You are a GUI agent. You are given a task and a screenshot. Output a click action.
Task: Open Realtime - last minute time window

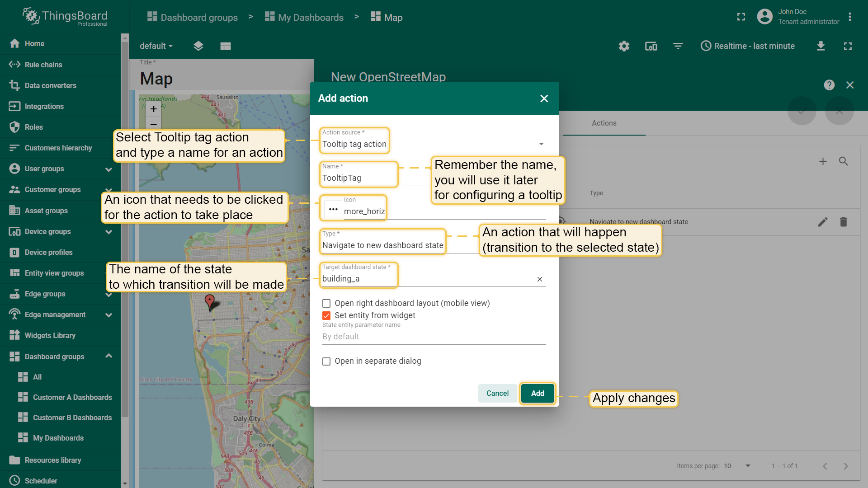click(747, 46)
